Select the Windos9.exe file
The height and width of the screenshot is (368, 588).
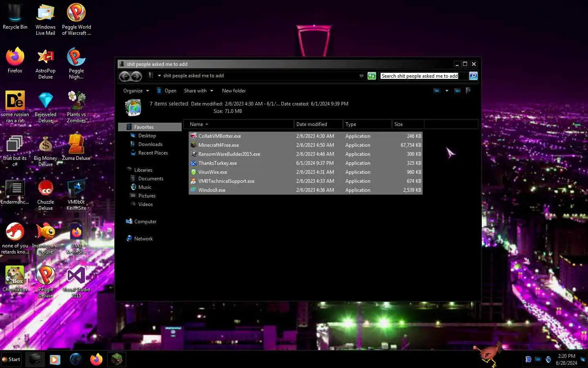(x=305, y=190)
